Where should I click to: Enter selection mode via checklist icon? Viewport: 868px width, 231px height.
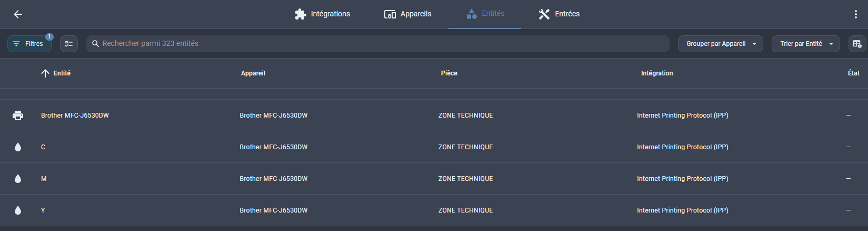69,44
